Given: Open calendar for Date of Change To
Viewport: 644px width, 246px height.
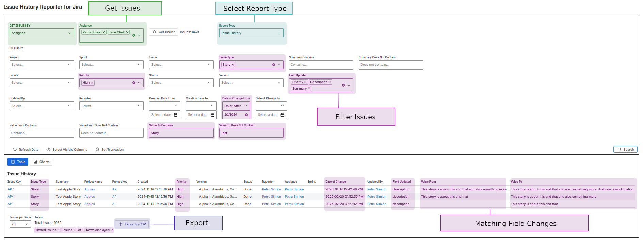Looking at the screenshot, I should pos(282,115).
